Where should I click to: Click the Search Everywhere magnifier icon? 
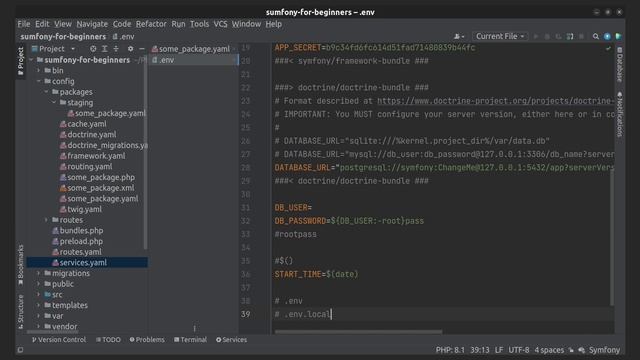596,36
